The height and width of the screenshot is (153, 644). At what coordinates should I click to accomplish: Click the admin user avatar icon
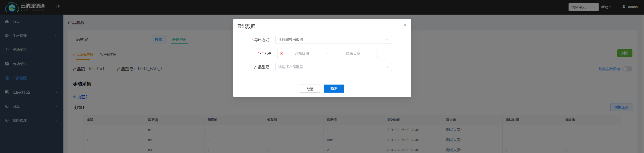pyautogui.click(x=624, y=7)
